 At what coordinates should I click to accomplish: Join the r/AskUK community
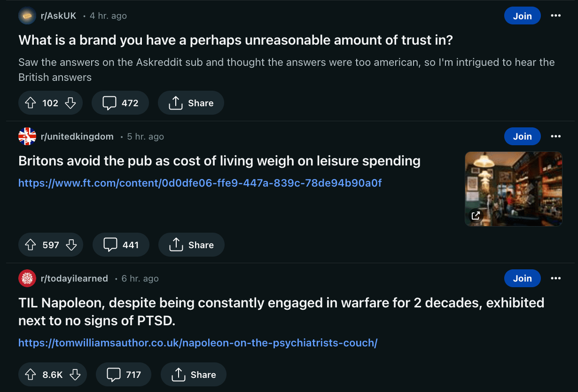522,16
